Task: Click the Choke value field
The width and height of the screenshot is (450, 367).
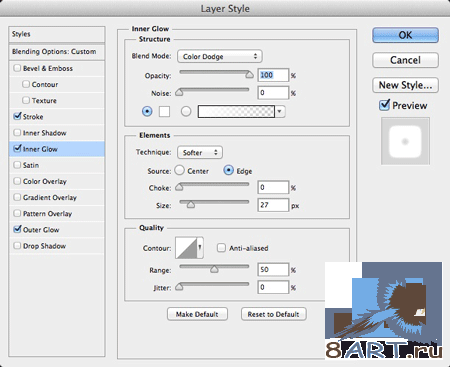Action: (273, 187)
